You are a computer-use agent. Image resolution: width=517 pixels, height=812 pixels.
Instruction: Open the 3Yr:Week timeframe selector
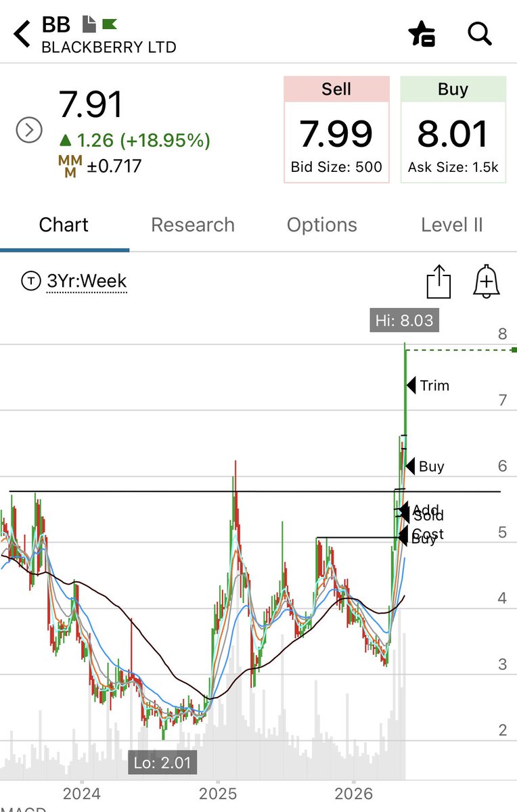[x=87, y=281]
